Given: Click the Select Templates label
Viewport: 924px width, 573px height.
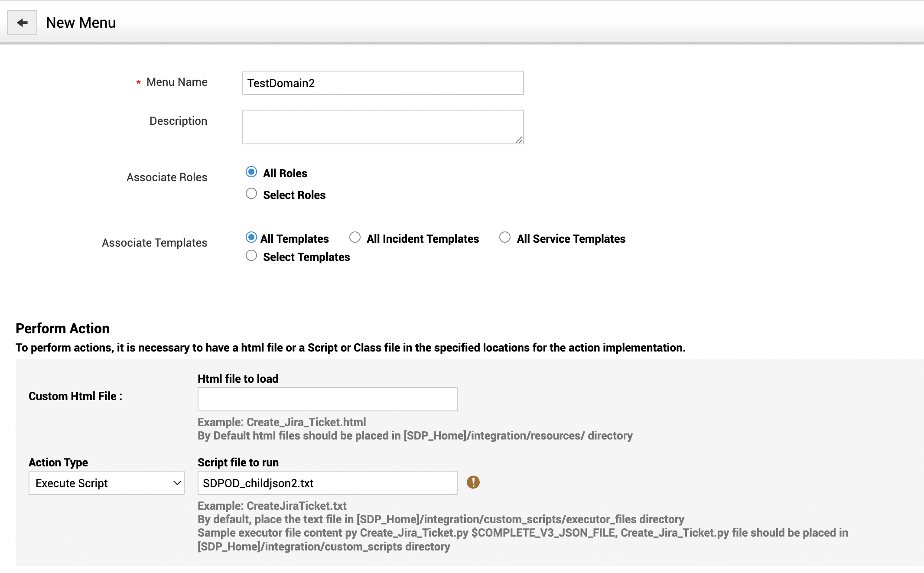Looking at the screenshot, I should pyautogui.click(x=306, y=257).
